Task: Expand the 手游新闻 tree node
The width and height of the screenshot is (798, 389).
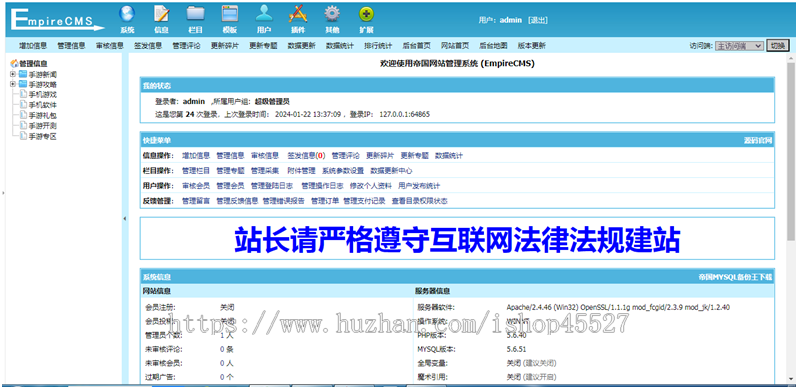Action: (13, 74)
